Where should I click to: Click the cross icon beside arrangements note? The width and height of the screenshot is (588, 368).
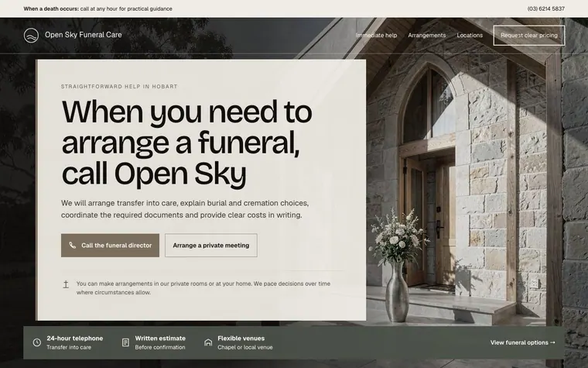click(x=66, y=284)
